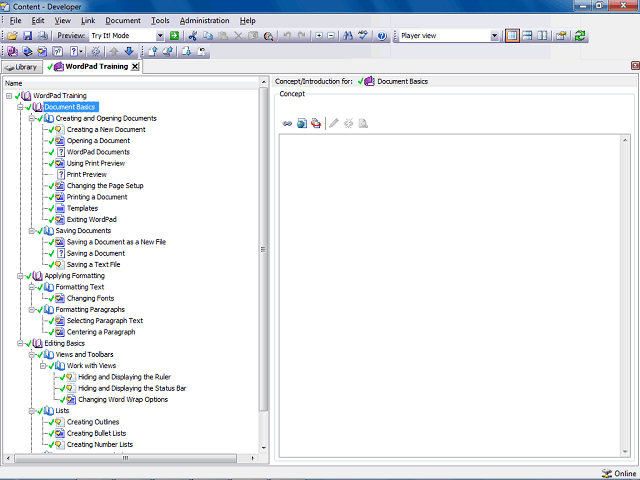The height and width of the screenshot is (480, 640).
Task: Click the Open folder toolbar icon
Action: pyautogui.click(x=12, y=36)
